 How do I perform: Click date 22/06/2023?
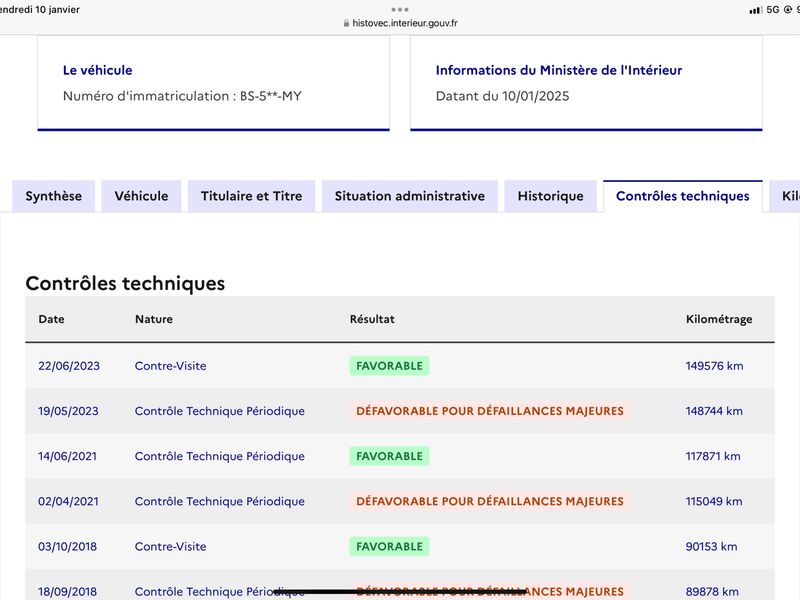(69, 366)
